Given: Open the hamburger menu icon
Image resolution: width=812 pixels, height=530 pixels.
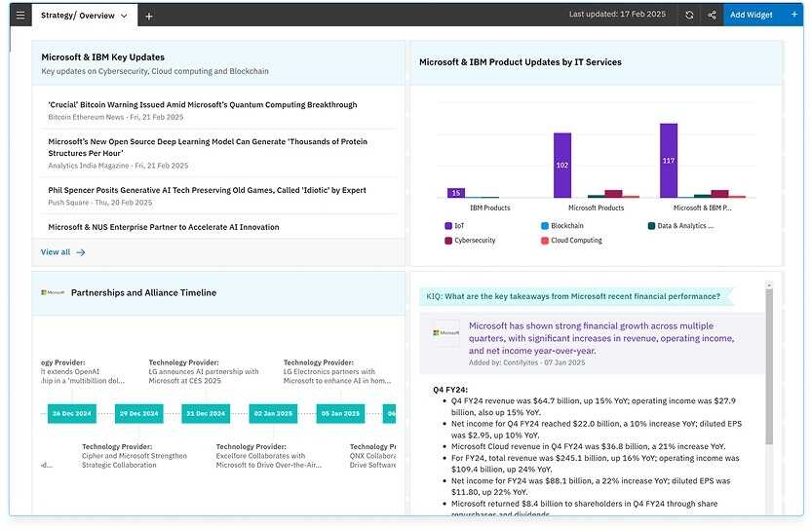Looking at the screenshot, I should (x=20, y=15).
